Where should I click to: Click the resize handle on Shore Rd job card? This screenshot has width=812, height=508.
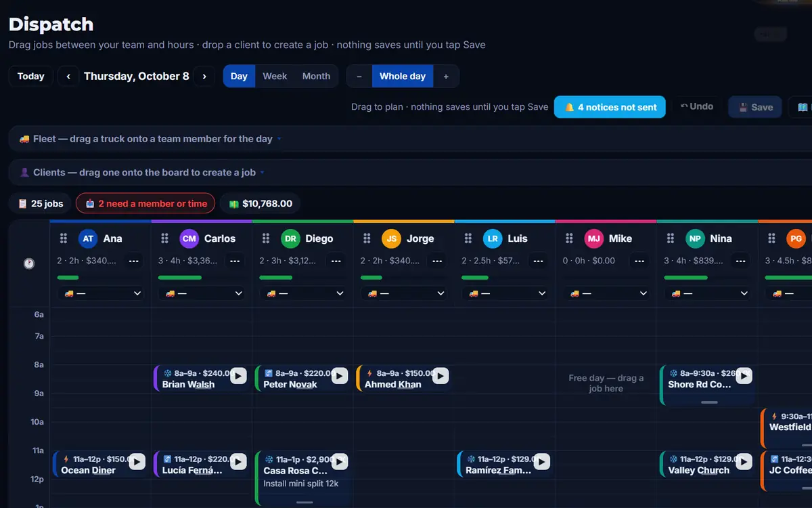point(709,402)
